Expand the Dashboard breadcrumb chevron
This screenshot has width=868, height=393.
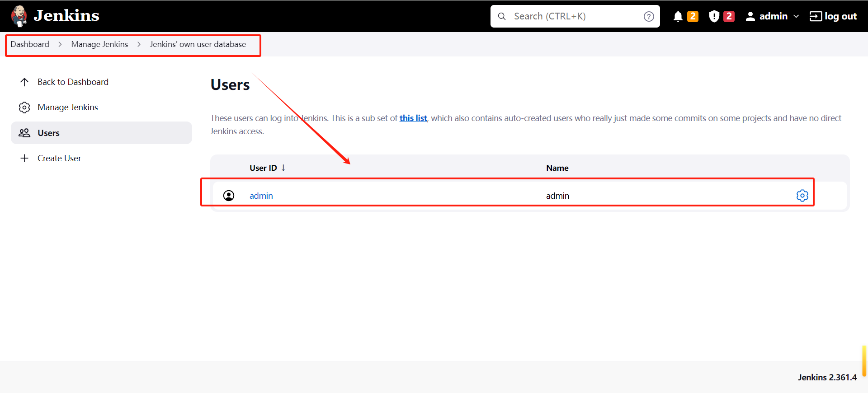pyautogui.click(x=60, y=44)
